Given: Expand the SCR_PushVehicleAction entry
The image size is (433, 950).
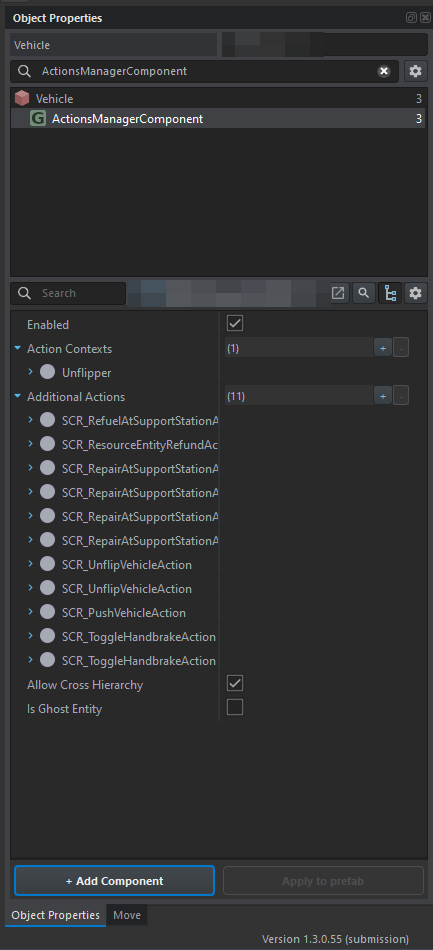Looking at the screenshot, I should pos(30,612).
